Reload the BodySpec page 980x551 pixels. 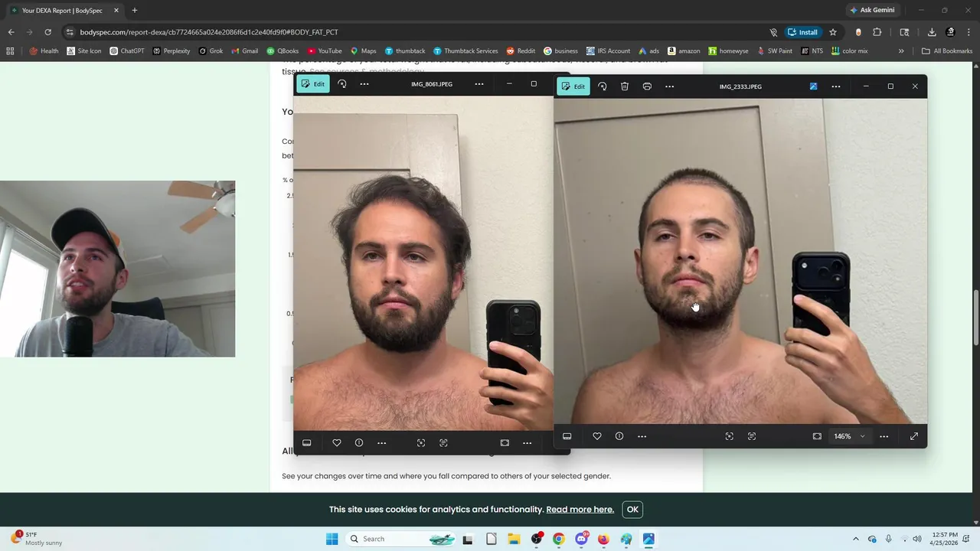[x=47, y=32]
